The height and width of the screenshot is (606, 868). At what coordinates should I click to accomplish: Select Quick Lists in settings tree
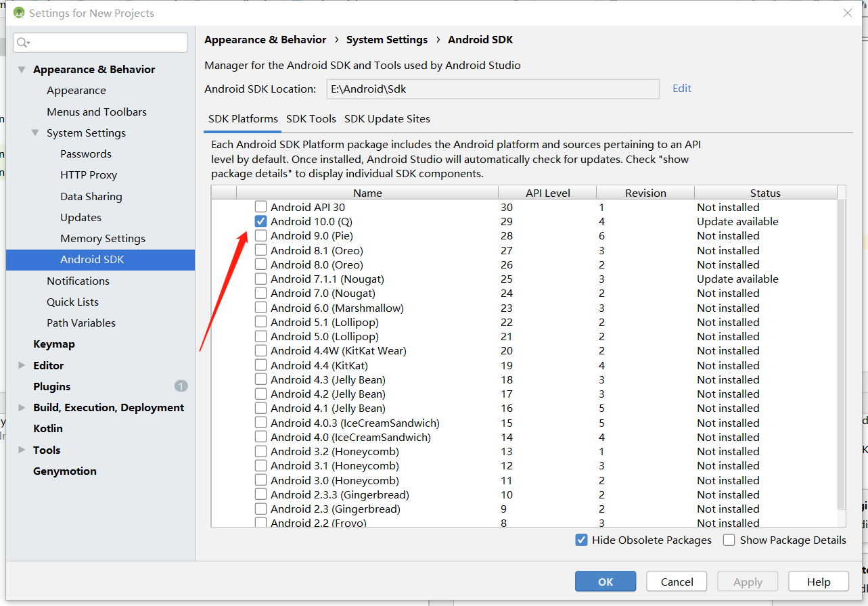72,302
